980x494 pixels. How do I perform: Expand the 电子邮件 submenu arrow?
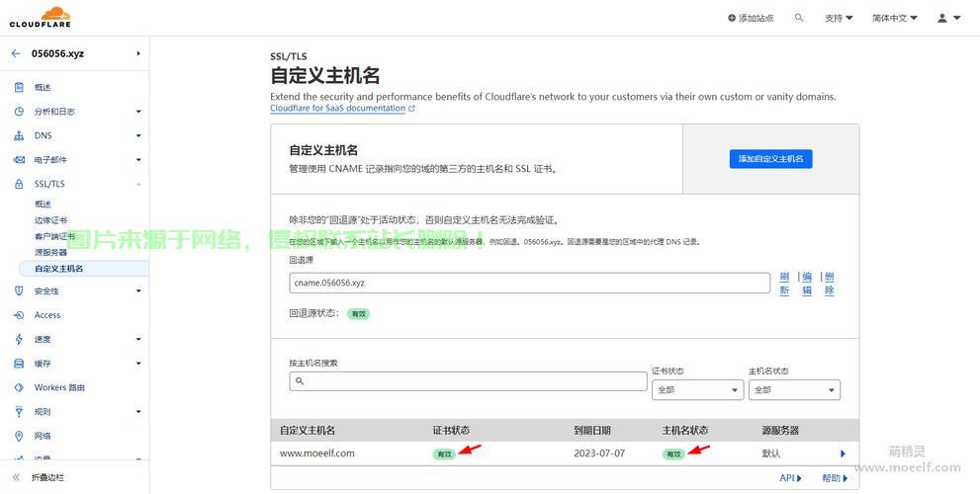138,160
